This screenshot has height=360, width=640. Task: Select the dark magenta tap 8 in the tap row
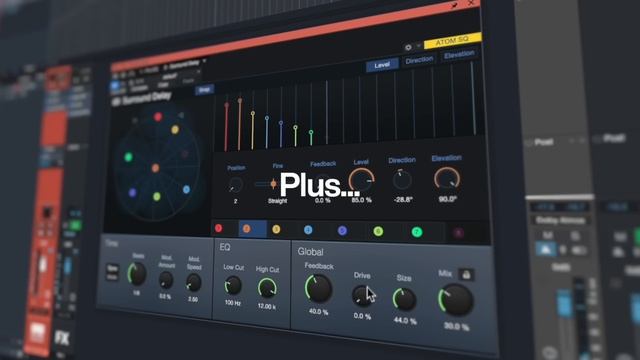459,233
